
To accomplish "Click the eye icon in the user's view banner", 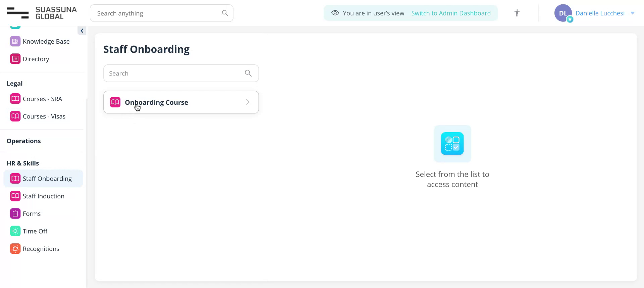I will [335, 13].
